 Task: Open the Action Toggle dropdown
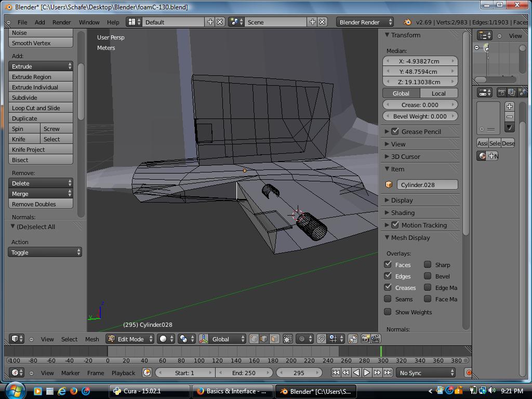[x=45, y=252]
